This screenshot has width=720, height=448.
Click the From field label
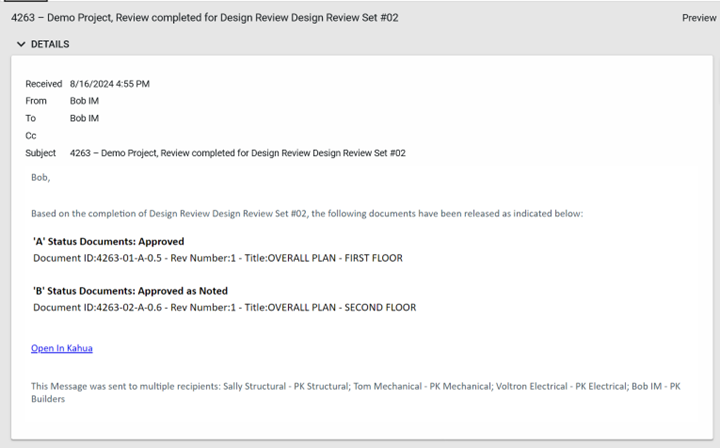[x=36, y=101]
